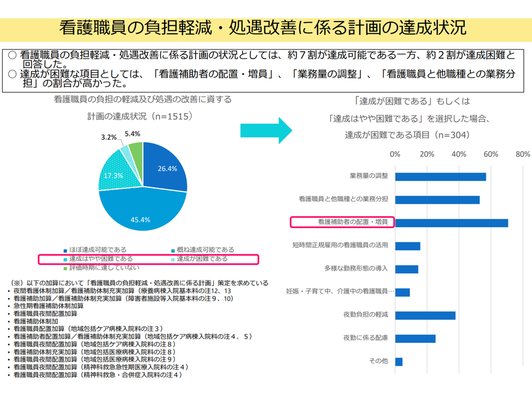
Task: Click the 40% axis label
Action: coord(459,155)
